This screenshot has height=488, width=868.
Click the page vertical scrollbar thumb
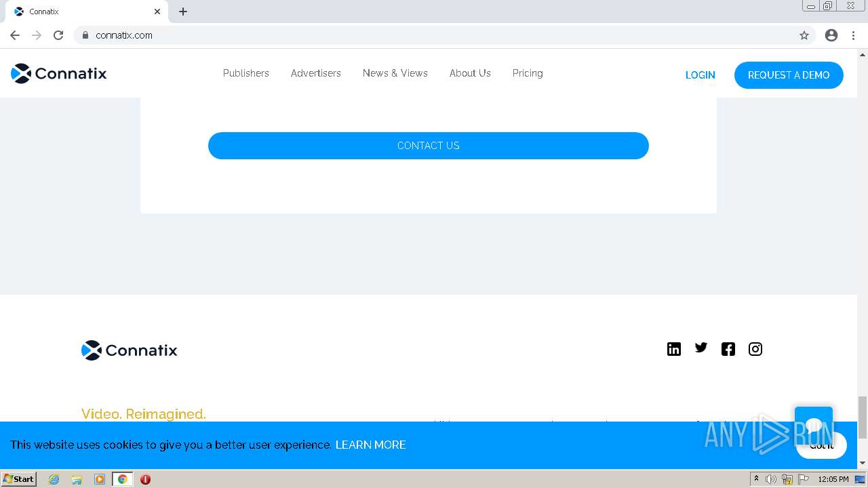[863, 418]
